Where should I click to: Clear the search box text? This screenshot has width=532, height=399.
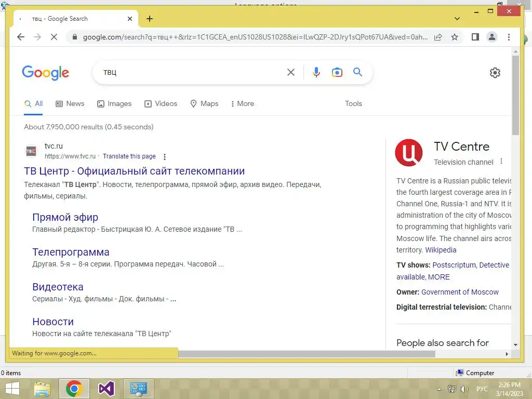tap(291, 72)
